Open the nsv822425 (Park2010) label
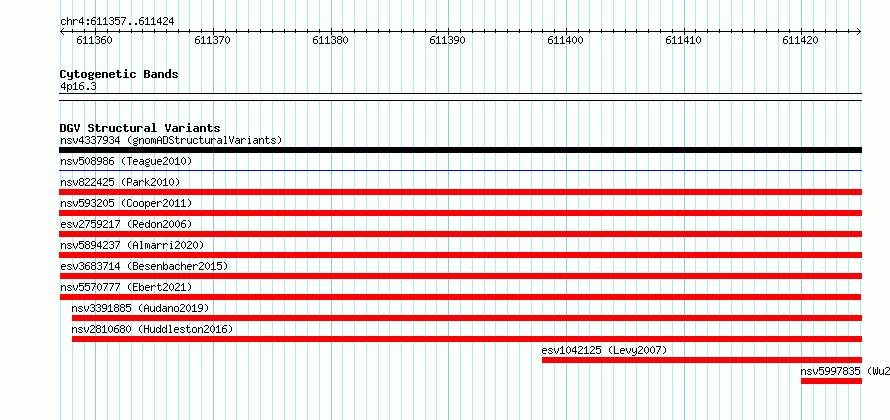The width and height of the screenshot is (890, 420). point(120,182)
